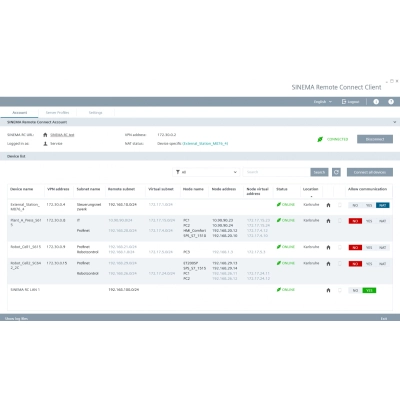Switch to the Server Profiles tab
This screenshot has height=400, width=400.
coord(57,113)
